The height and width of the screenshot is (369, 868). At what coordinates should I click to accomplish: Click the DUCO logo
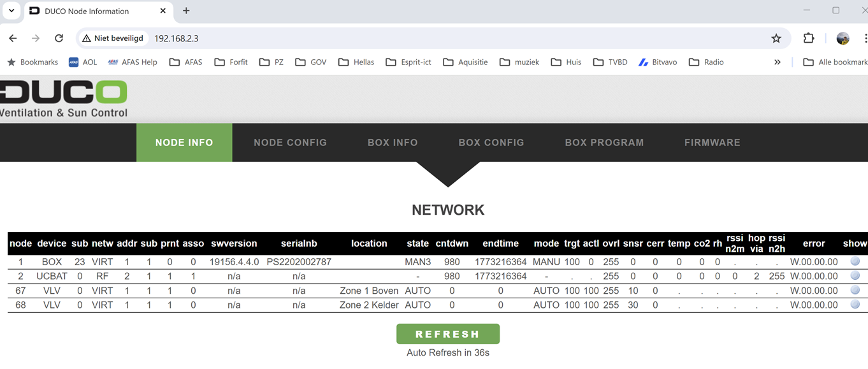point(64,99)
